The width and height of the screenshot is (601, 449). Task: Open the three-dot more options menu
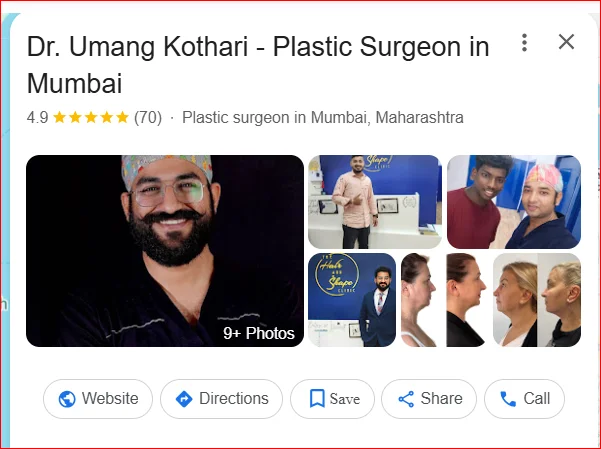click(524, 42)
